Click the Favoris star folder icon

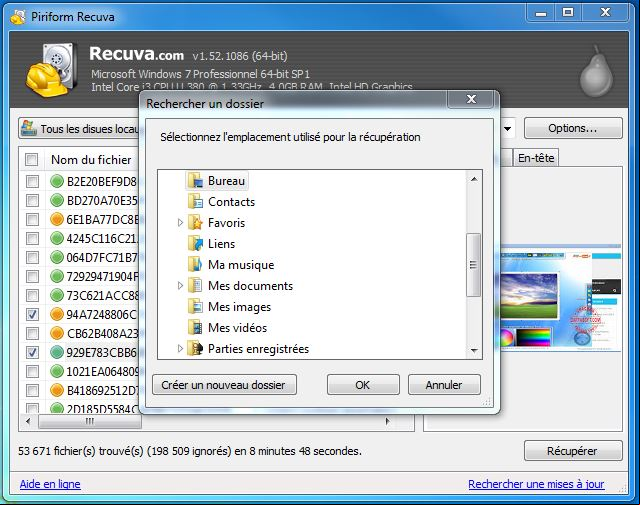coord(195,222)
